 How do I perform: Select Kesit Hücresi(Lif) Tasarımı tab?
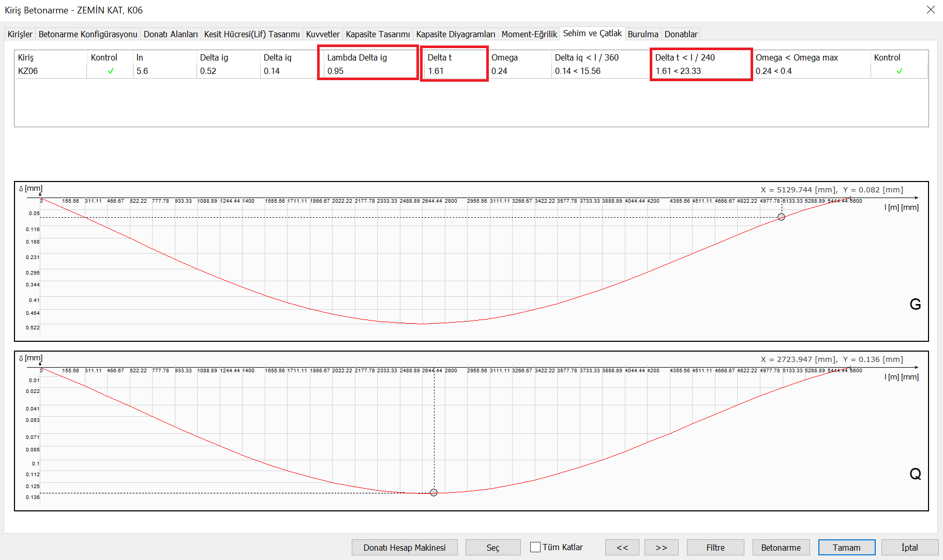[252, 34]
